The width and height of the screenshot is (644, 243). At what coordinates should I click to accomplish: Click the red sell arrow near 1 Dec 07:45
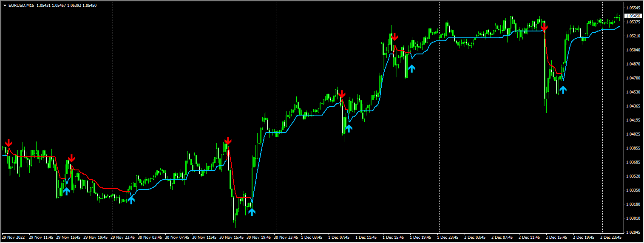pos(342,94)
